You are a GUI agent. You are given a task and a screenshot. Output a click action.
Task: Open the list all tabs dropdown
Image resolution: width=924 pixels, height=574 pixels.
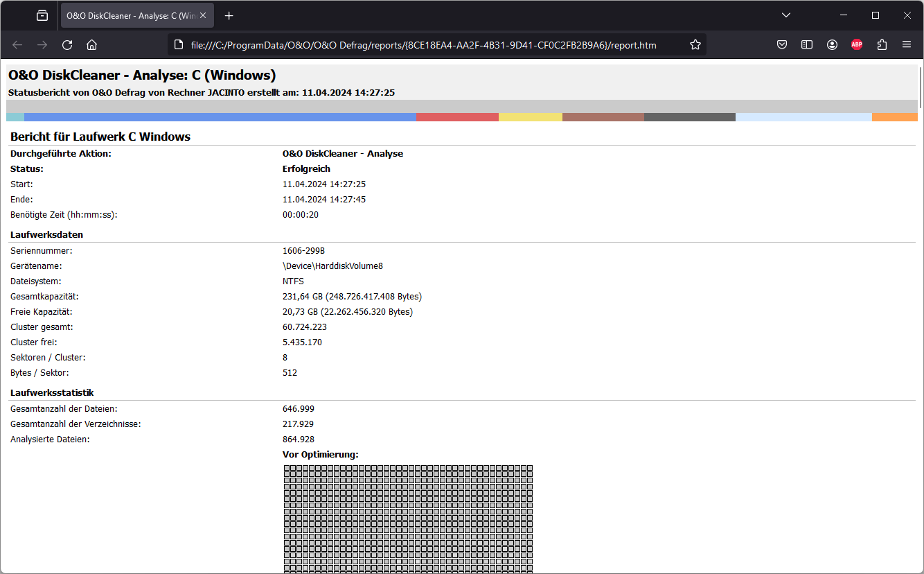point(786,15)
